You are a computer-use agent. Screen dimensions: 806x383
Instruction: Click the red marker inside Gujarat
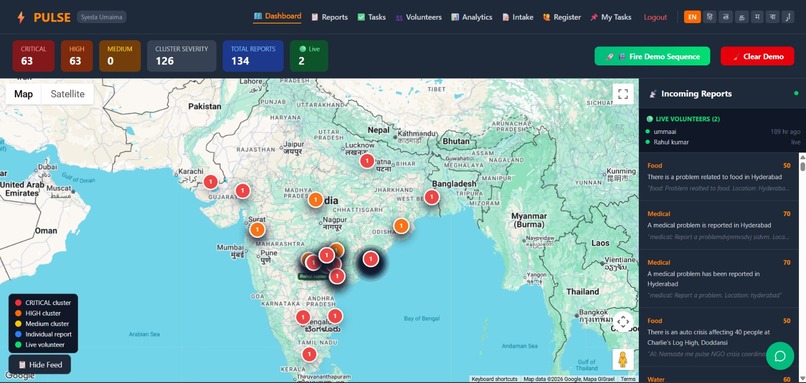point(243,191)
